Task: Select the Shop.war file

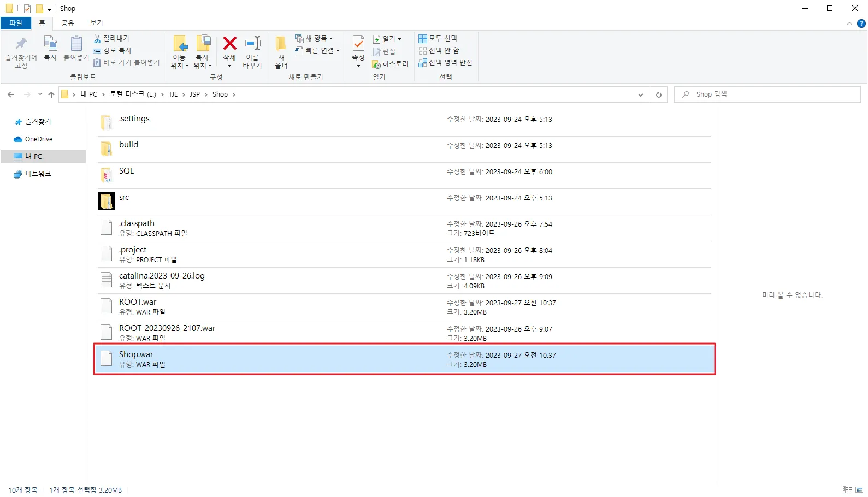Action: pos(404,359)
